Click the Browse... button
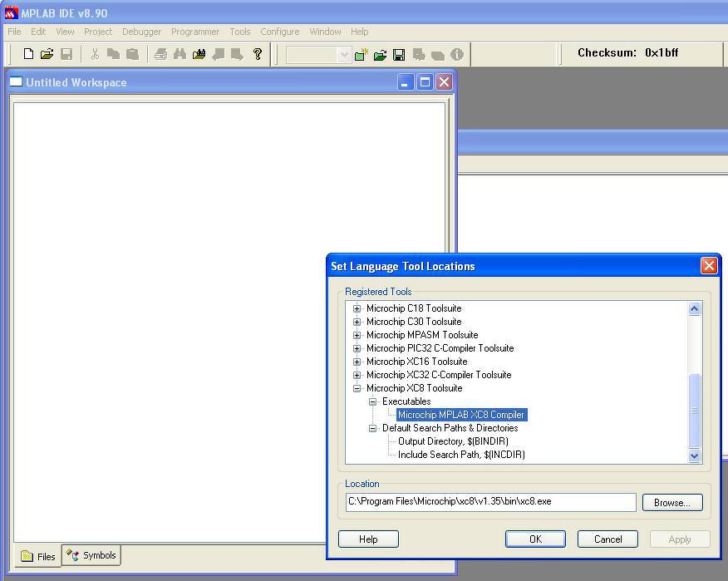The height and width of the screenshot is (581, 728). pos(672,503)
